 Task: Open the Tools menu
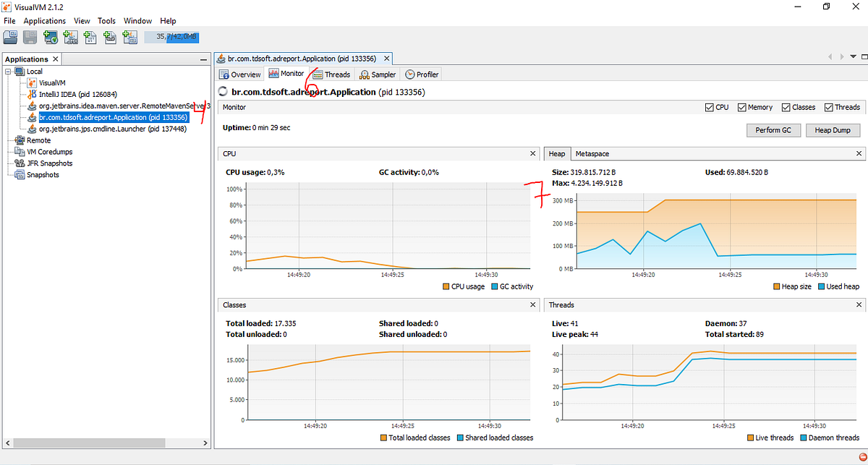106,21
